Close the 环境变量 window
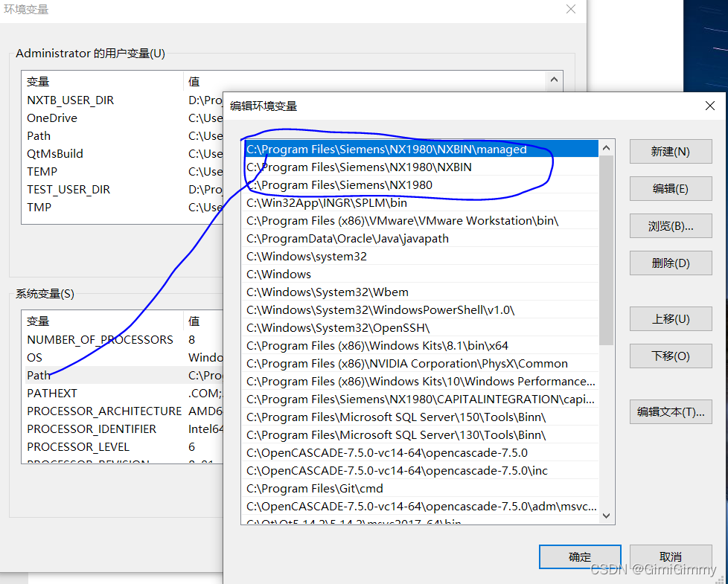Screen dimensions: 728x584 pos(571,9)
